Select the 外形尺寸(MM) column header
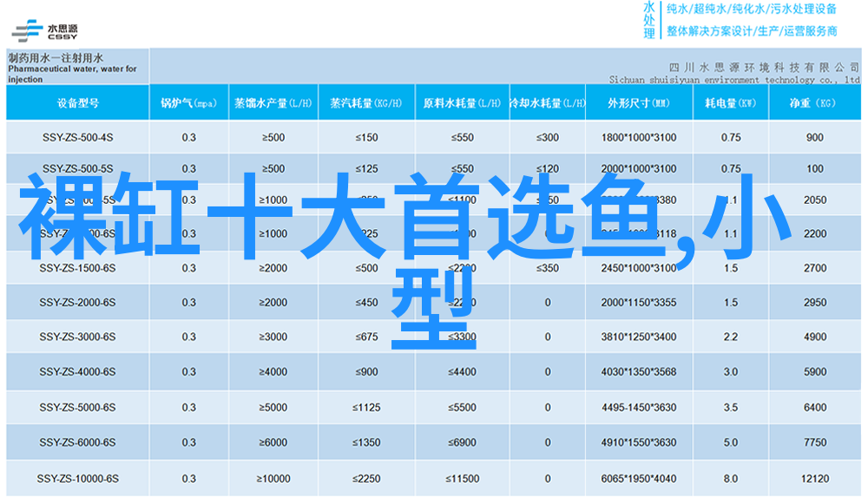Viewport: 868px width, 504px height. 638,103
